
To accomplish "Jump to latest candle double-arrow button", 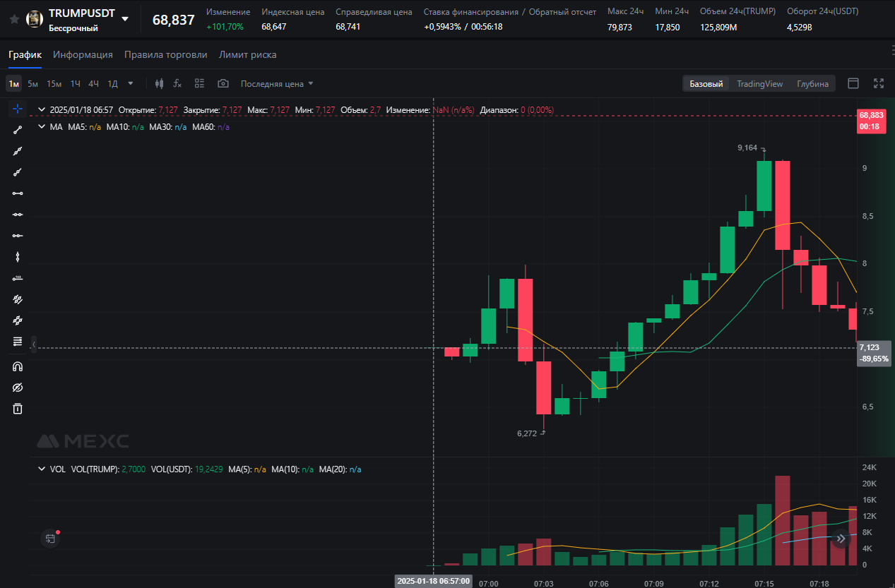I will 841,539.
